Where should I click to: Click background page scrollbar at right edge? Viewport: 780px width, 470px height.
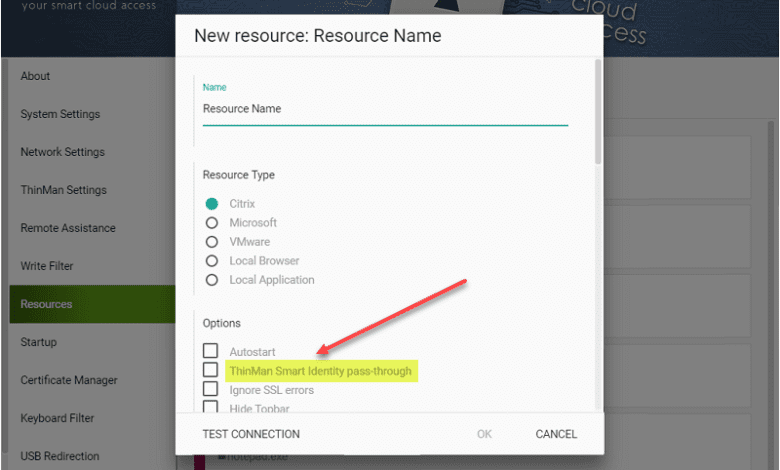point(772,293)
